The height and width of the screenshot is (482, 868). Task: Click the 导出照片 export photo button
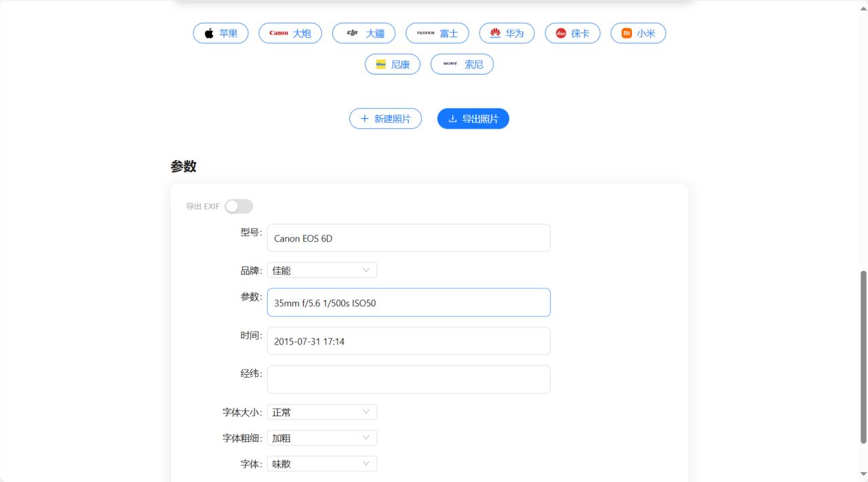(x=473, y=119)
